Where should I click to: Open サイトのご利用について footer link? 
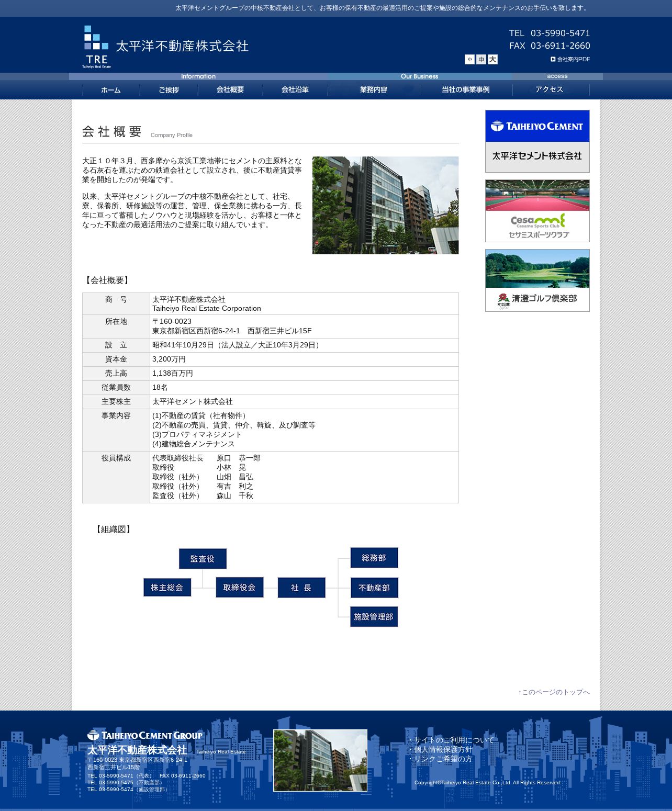tap(453, 740)
